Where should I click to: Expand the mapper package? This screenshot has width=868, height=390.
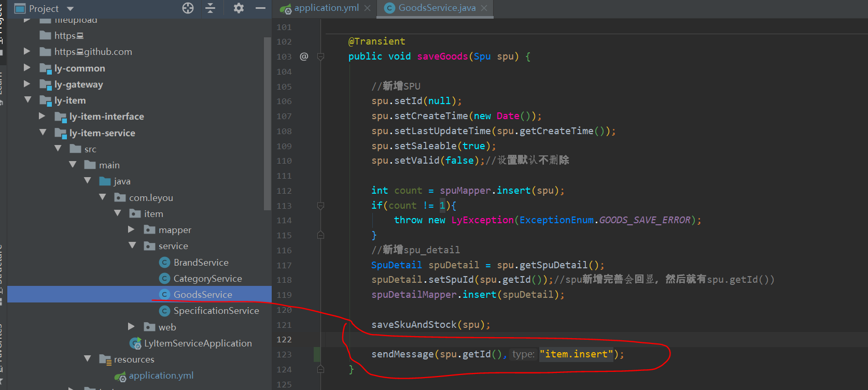pyautogui.click(x=131, y=229)
